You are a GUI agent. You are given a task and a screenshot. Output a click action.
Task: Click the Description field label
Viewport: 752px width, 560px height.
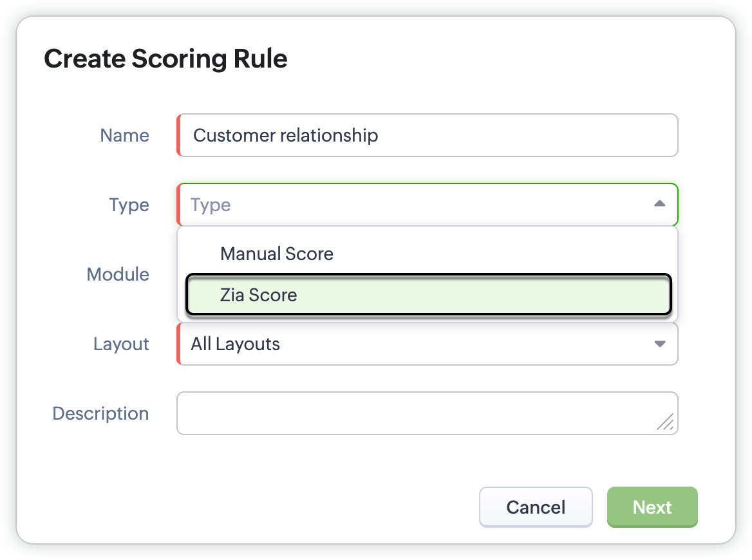pyautogui.click(x=100, y=413)
